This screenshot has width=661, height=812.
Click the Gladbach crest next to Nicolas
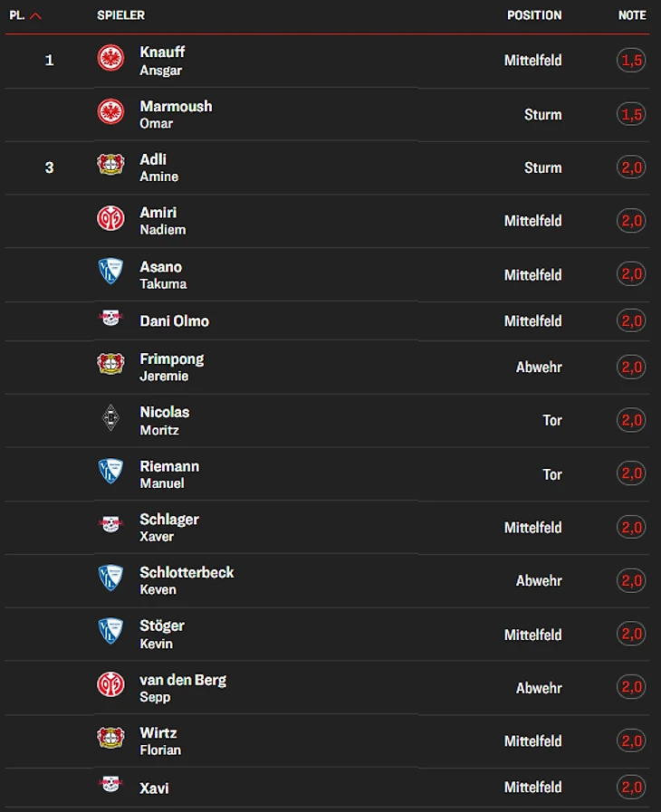(x=110, y=418)
